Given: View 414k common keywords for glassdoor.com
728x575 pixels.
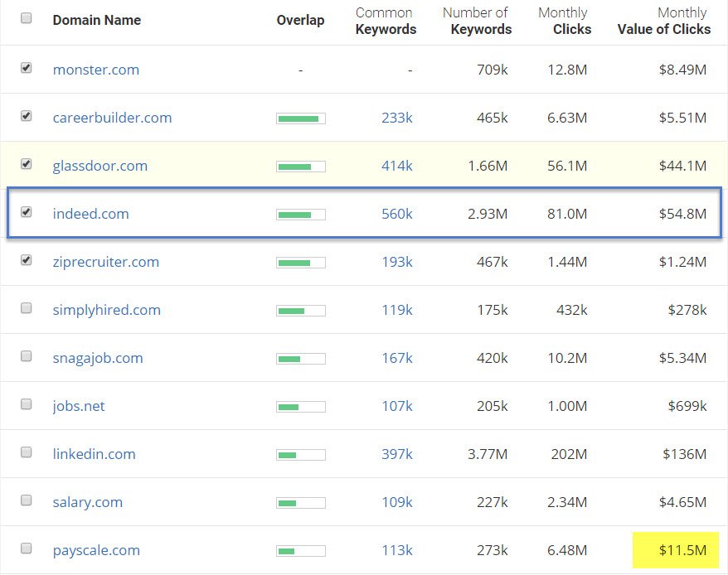Looking at the screenshot, I should point(397,167).
